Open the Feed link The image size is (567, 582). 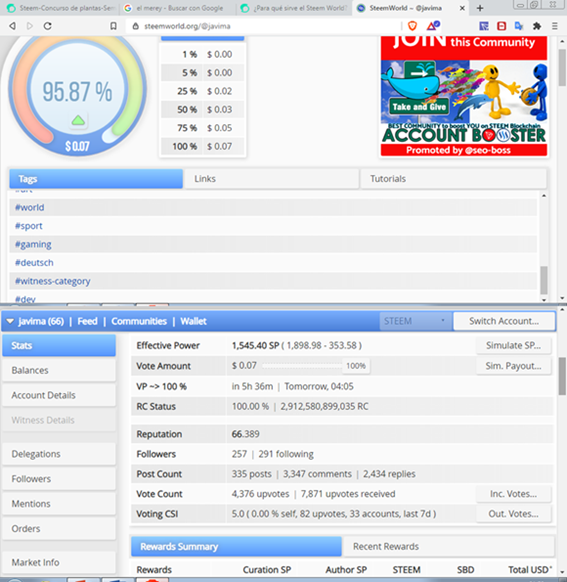87,321
